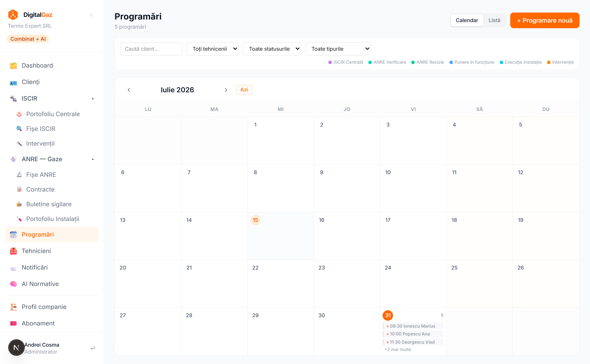Click the DigitalGaz logo icon
Viewport: 590px width, 364px height.
13,15
